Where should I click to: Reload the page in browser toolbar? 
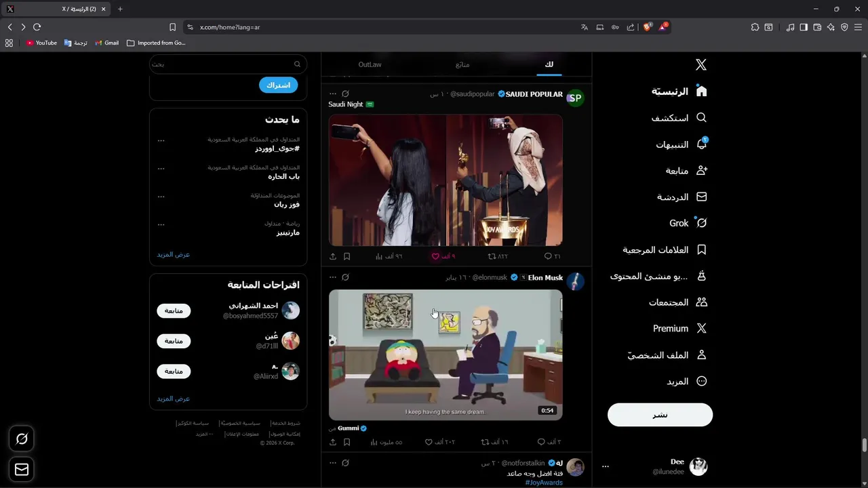click(x=37, y=27)
